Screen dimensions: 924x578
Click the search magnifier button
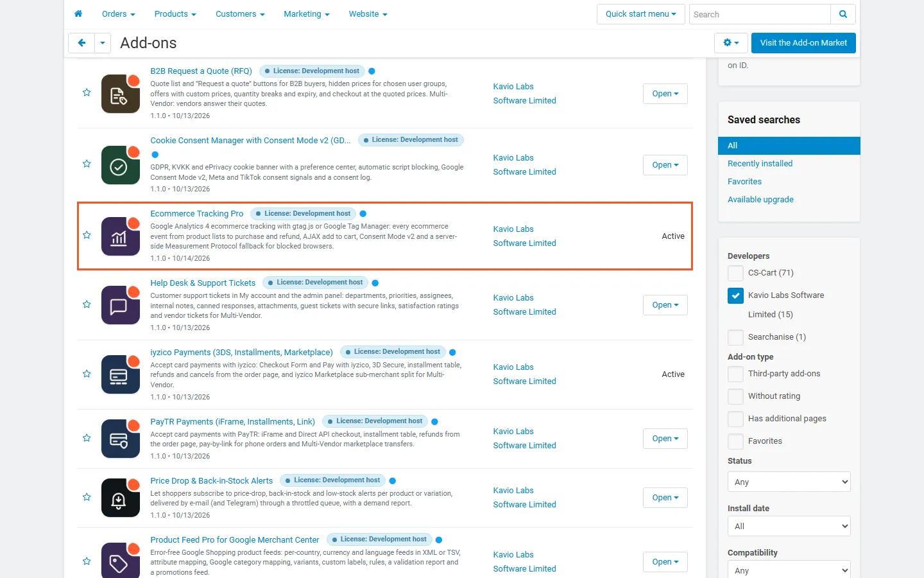843,14
